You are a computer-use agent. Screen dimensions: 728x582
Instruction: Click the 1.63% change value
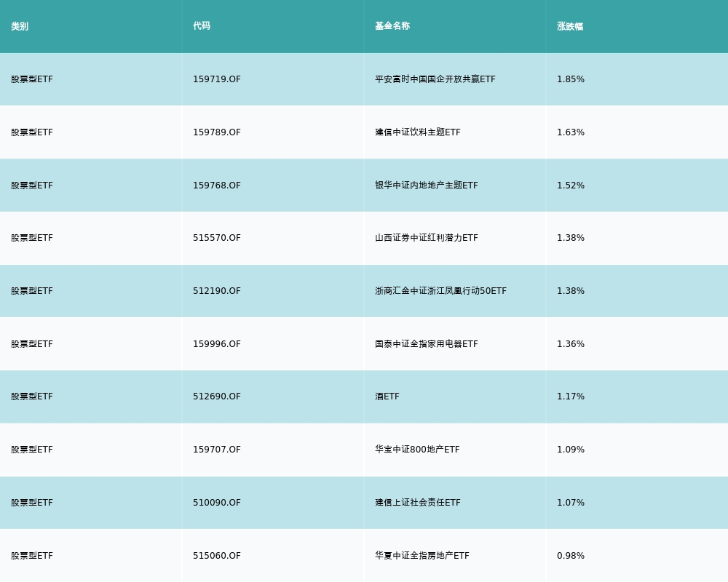tap(571, 132)
